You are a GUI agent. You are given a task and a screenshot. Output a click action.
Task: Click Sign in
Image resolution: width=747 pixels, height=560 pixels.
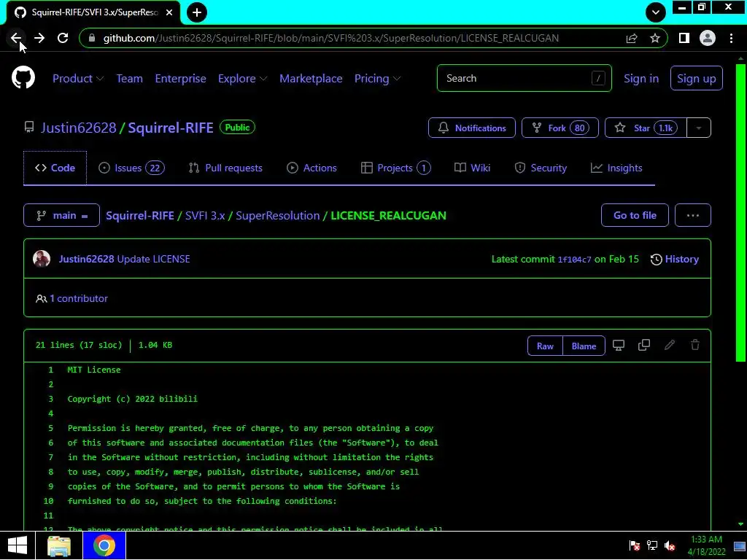coord(641,79)
